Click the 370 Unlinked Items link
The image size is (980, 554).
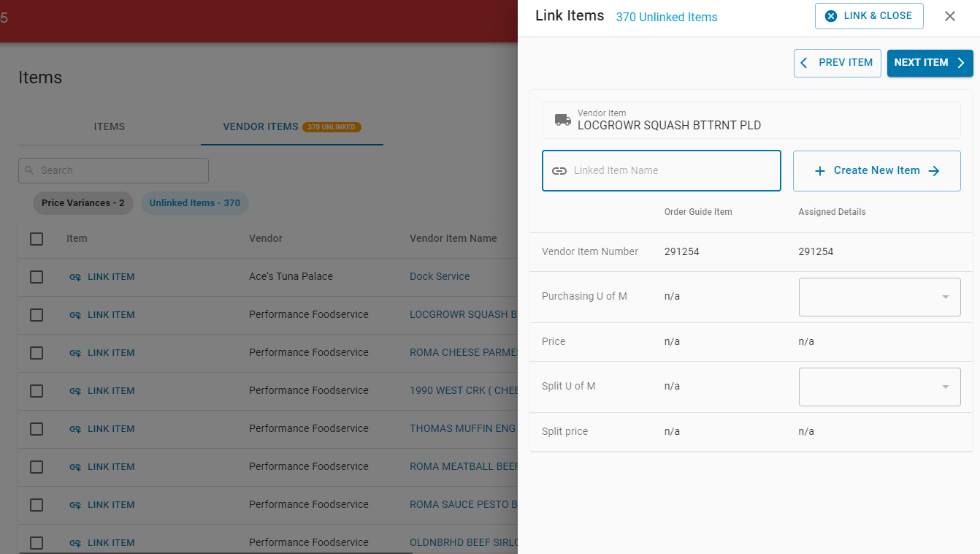[x=667, y=17]
